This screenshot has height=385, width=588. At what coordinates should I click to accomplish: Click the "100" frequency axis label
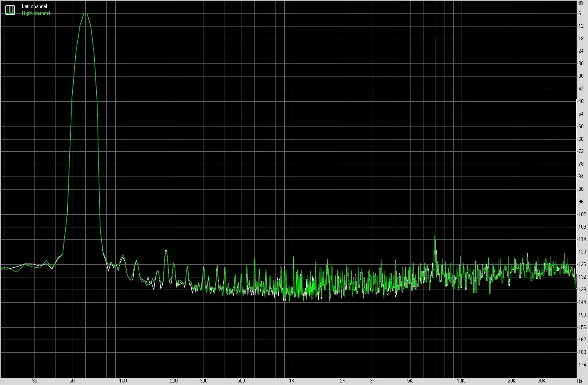click(123, 381)
